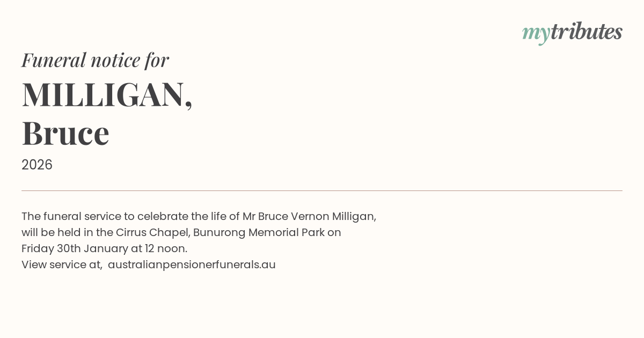Click the dark "tributes" part of the logo
Image resolution: width=644 pixels, height=338 pixels.
(x=586, y=32)
